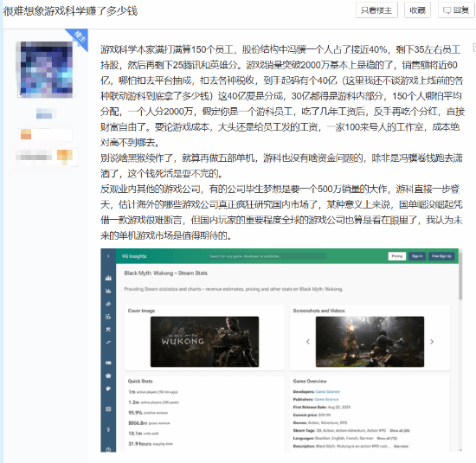Open the chart-with-dots sidebar icon
Viewport: 476px width, 463px height.
pyautogui.click(x=108, y=317)
